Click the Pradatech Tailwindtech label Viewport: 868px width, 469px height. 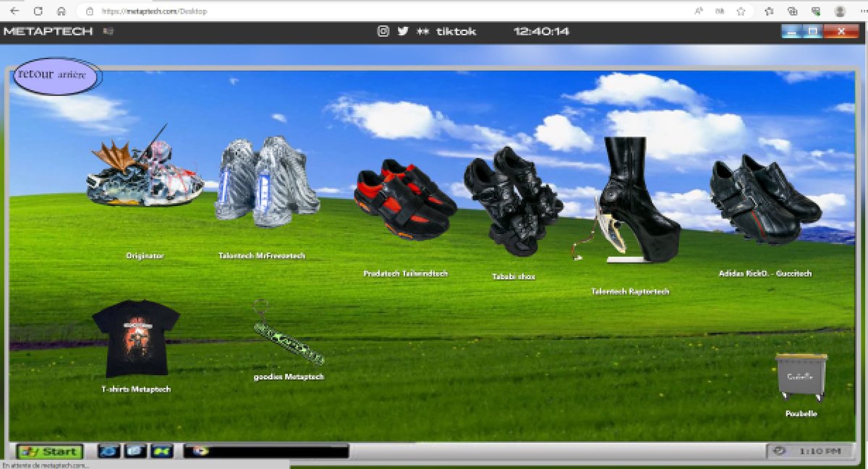(406, 274)
